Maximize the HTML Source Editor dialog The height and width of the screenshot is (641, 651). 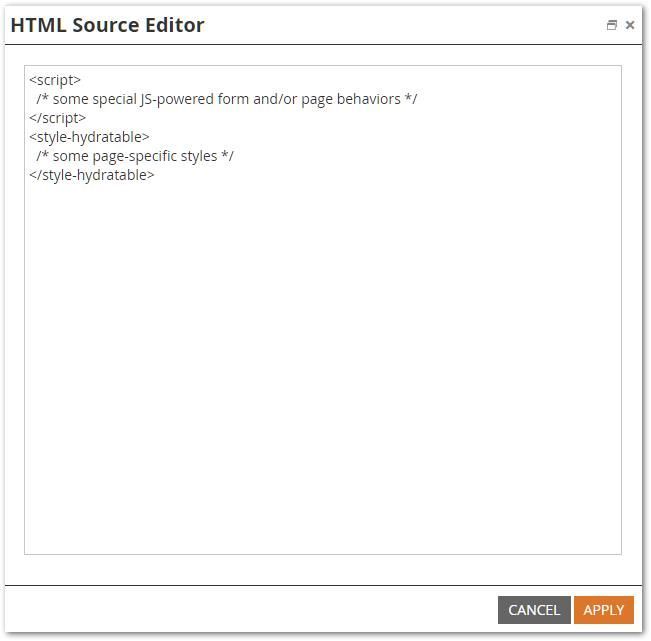(x=611, y=25)
